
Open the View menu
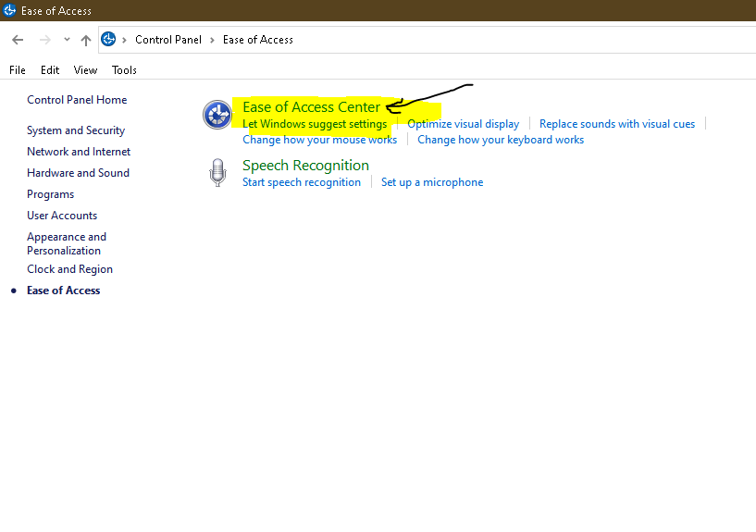85,70
